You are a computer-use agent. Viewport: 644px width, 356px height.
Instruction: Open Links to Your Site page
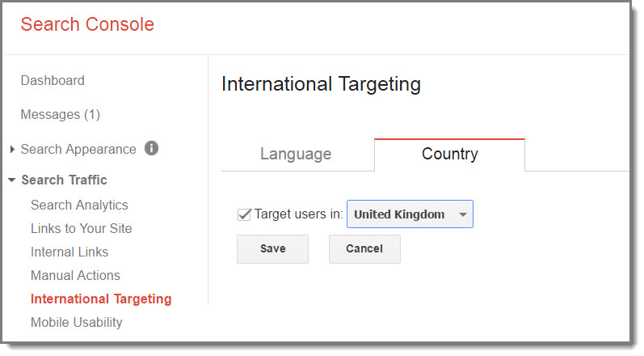[x=82, y=228]
